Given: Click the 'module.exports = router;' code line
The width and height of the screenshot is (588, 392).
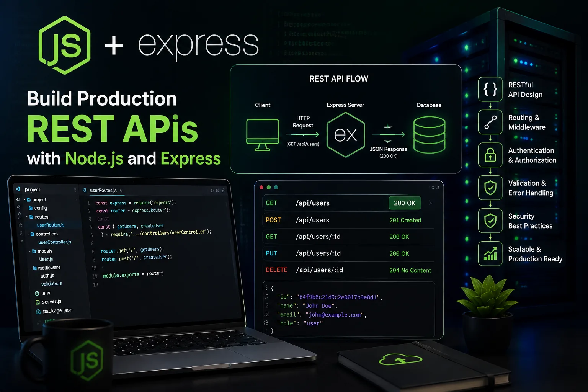Looking at the screenshot, I should click(x=133, y=274).
